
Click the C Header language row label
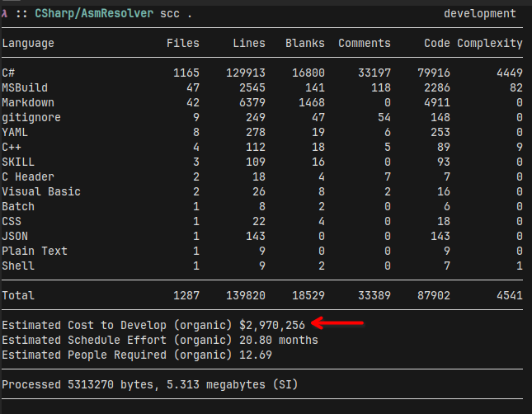[x=28, y=177]
